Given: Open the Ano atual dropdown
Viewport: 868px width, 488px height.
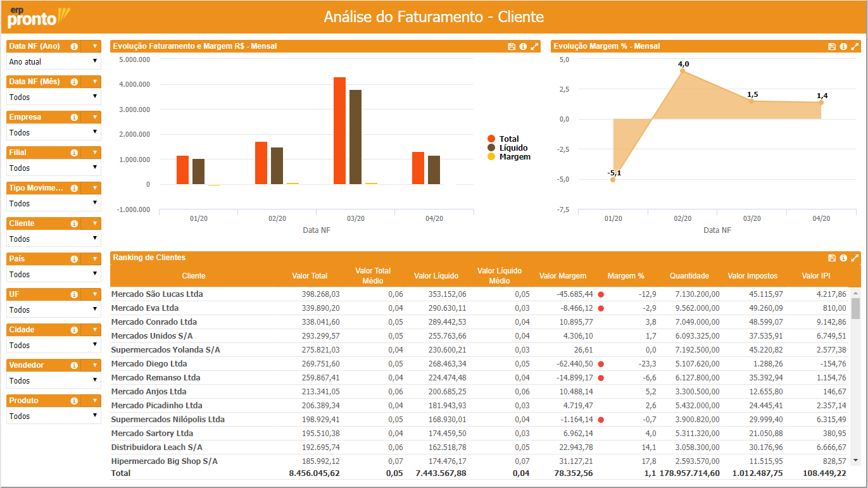Looking at the screenshot, I should (53, 61).
